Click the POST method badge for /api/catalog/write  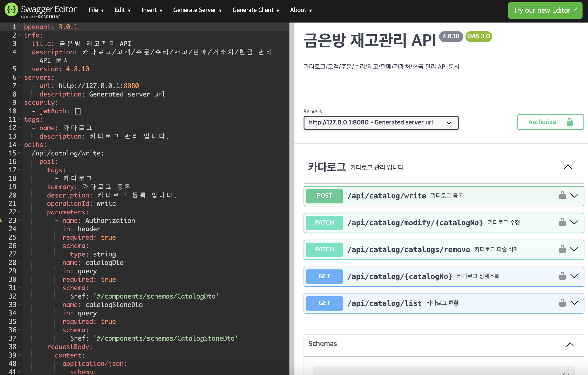click(324, 196)
